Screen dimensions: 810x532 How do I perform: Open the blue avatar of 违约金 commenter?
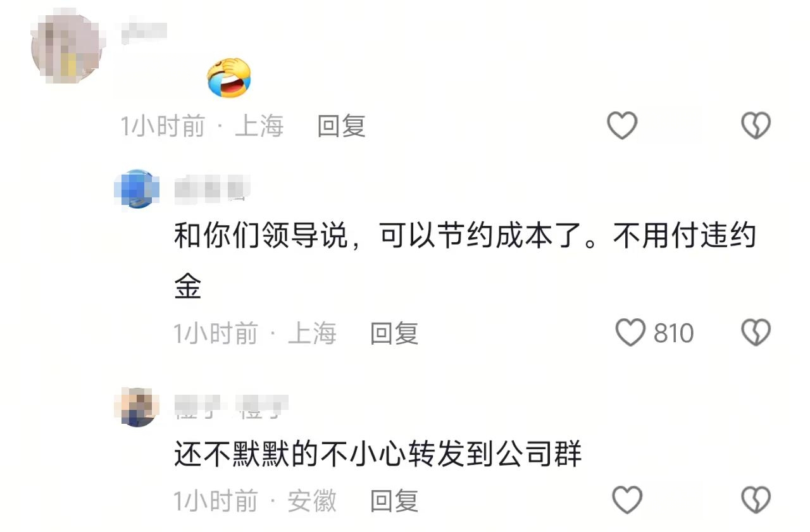[137, 189]
